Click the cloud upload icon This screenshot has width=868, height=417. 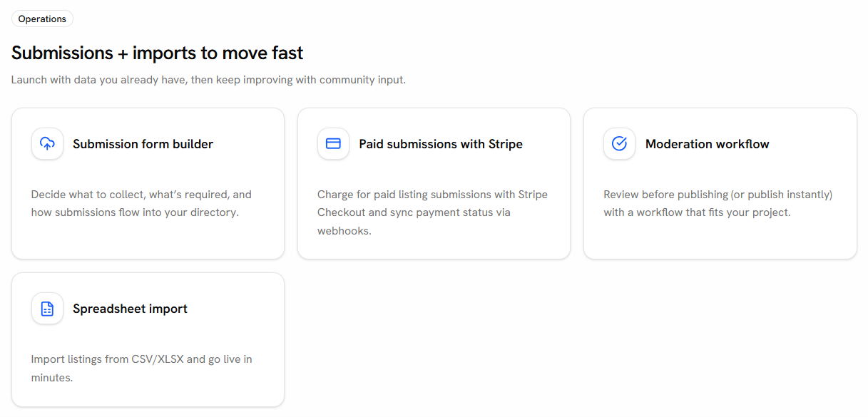point(47,144)
